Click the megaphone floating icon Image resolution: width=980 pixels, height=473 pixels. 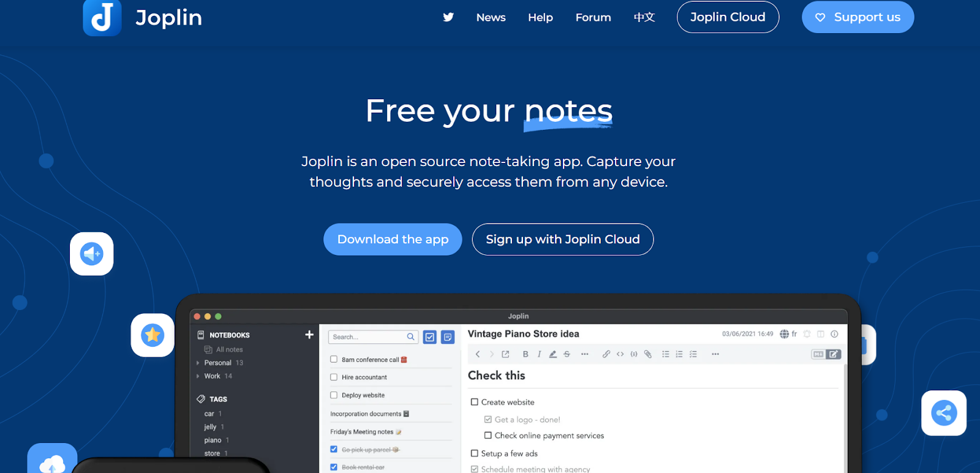pyautogui.click(x=92, y=254)
